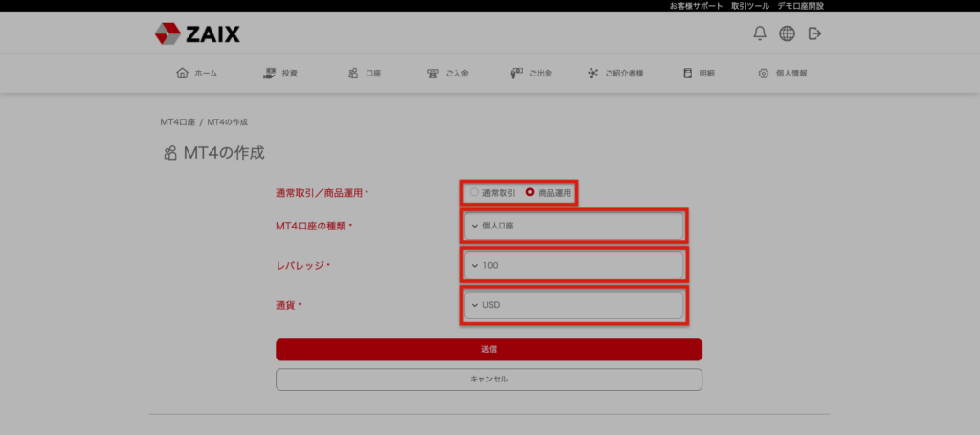Click the MT4口座 breadcrumb link
The height and width of the screenshot is (435, 980).
point(177,122)
